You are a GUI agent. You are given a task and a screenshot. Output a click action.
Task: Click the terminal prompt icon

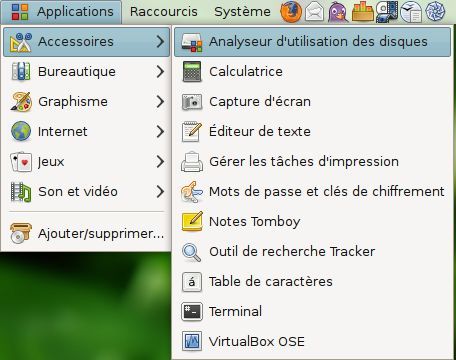(192, 312)
